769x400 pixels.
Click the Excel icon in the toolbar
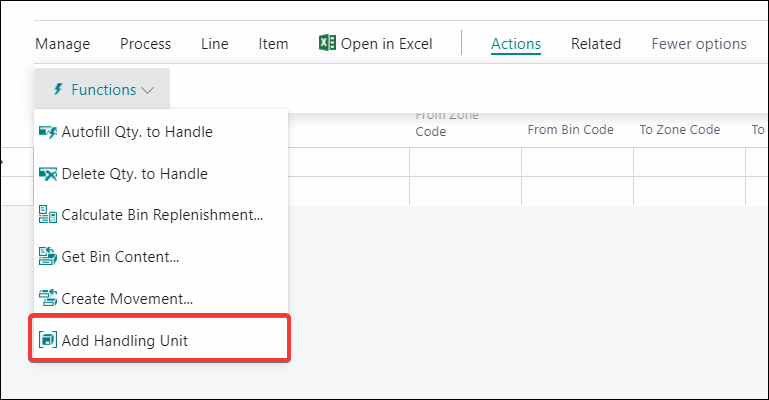point(327,43)
